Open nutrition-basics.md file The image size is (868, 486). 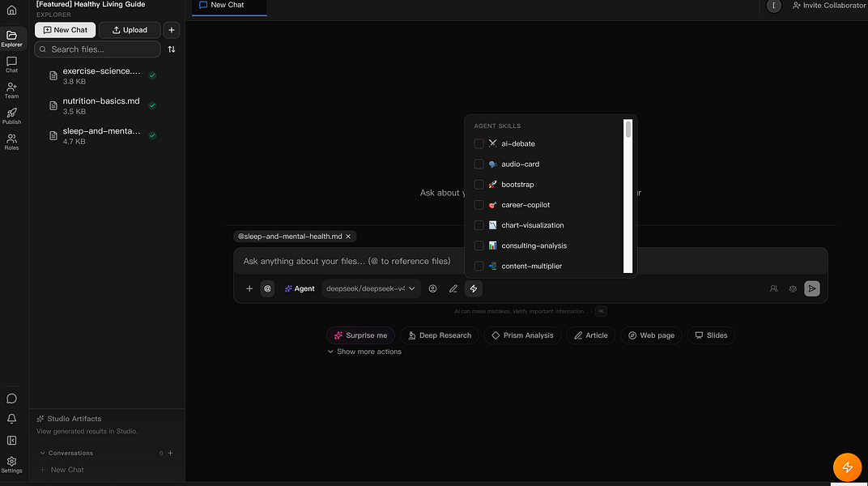pos(102,106)
